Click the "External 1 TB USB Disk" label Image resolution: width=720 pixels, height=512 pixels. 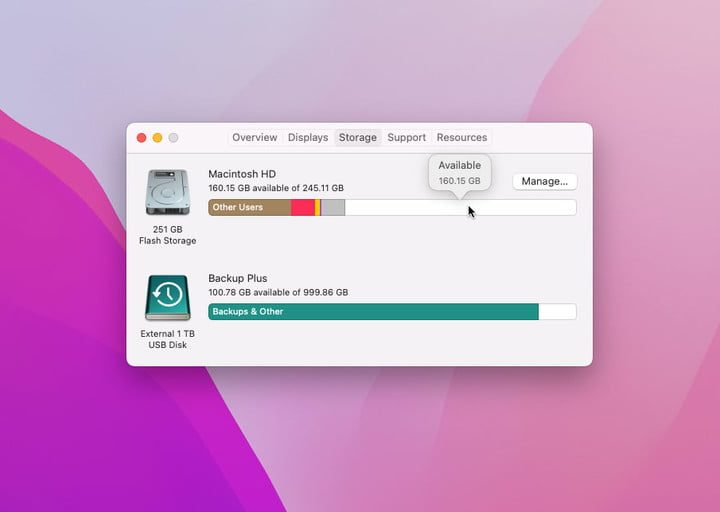(x=168, y=339)
